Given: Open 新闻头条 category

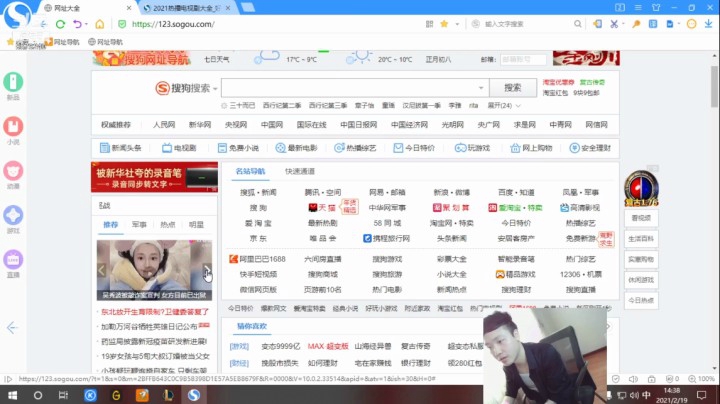Looking at the screenshot, I should (120, 148).
